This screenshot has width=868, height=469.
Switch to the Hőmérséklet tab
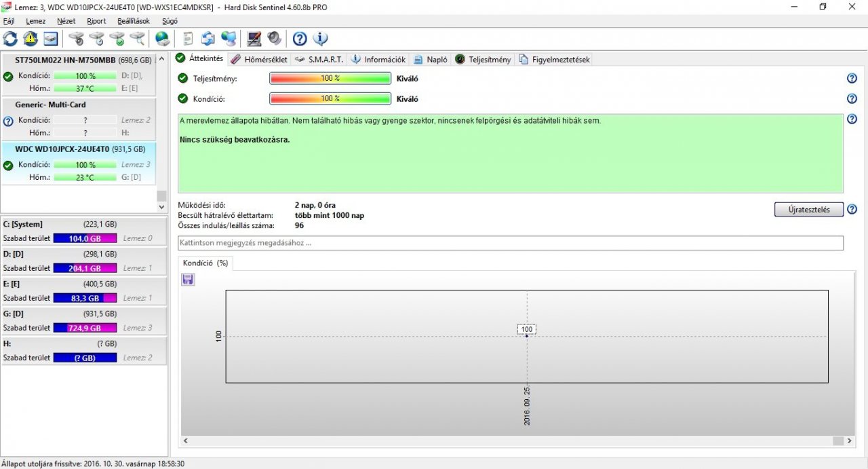pos(259,59)
